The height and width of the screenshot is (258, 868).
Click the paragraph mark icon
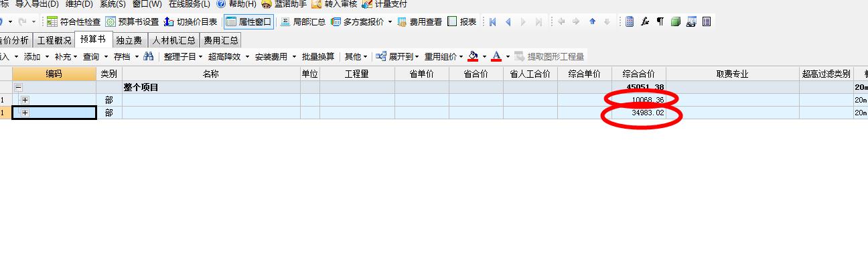(660, 21)
